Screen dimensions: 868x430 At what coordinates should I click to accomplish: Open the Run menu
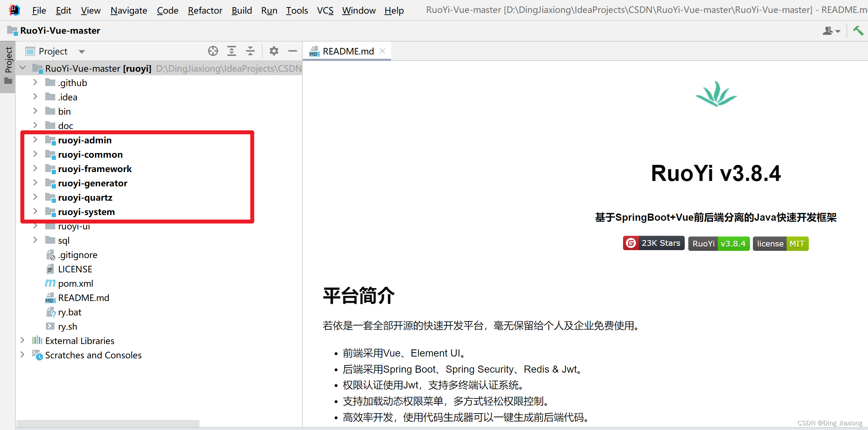(269, 10)
